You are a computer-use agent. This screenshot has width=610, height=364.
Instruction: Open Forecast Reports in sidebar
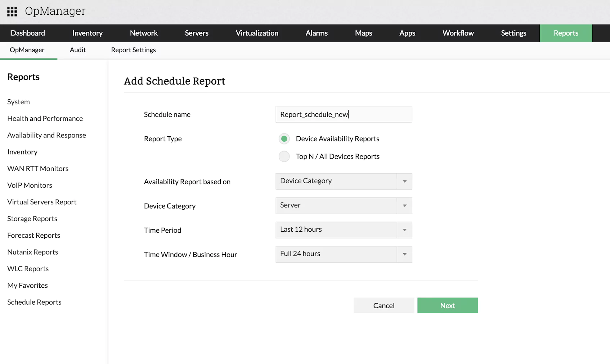tap(33, 236)
